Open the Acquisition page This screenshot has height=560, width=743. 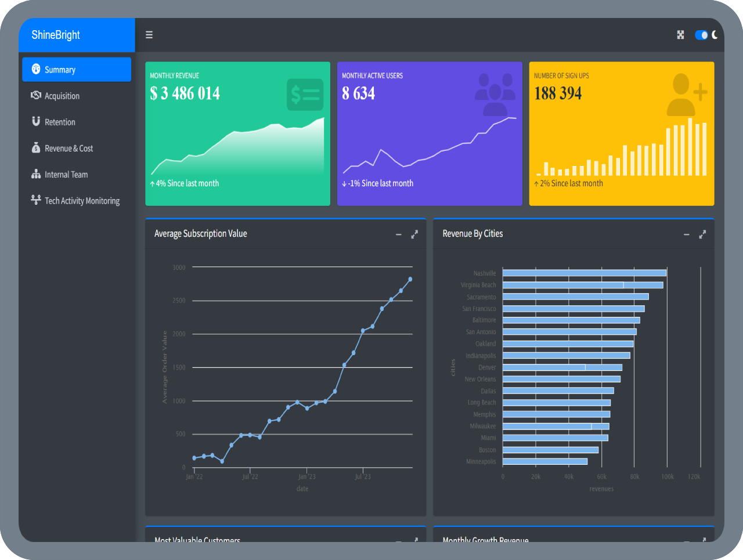(x=77, y=96)
